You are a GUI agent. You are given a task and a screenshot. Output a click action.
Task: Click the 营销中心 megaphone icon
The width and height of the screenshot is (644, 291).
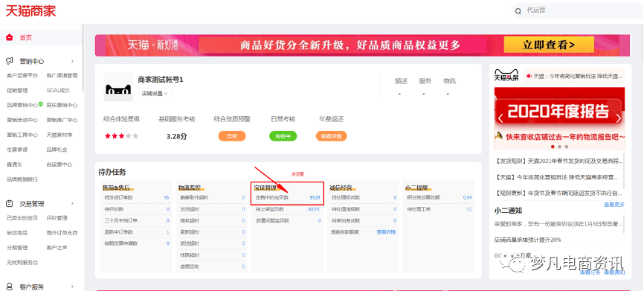pos(10,61)
